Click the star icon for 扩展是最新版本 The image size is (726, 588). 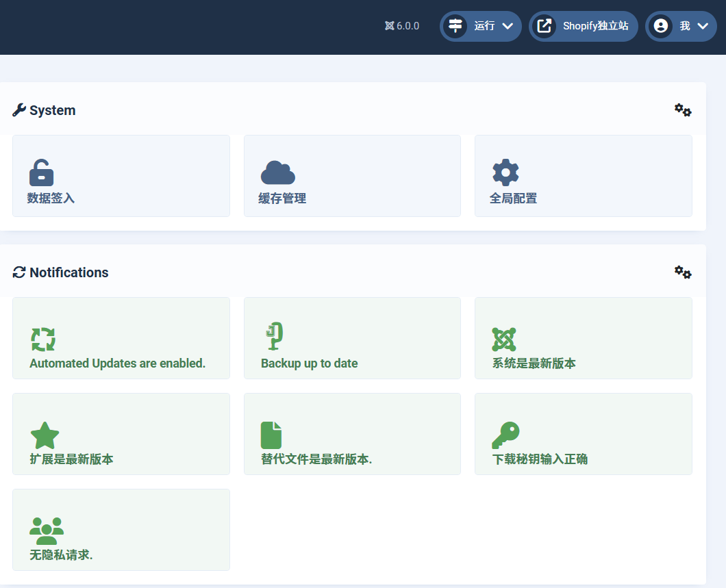pos(45,435)
